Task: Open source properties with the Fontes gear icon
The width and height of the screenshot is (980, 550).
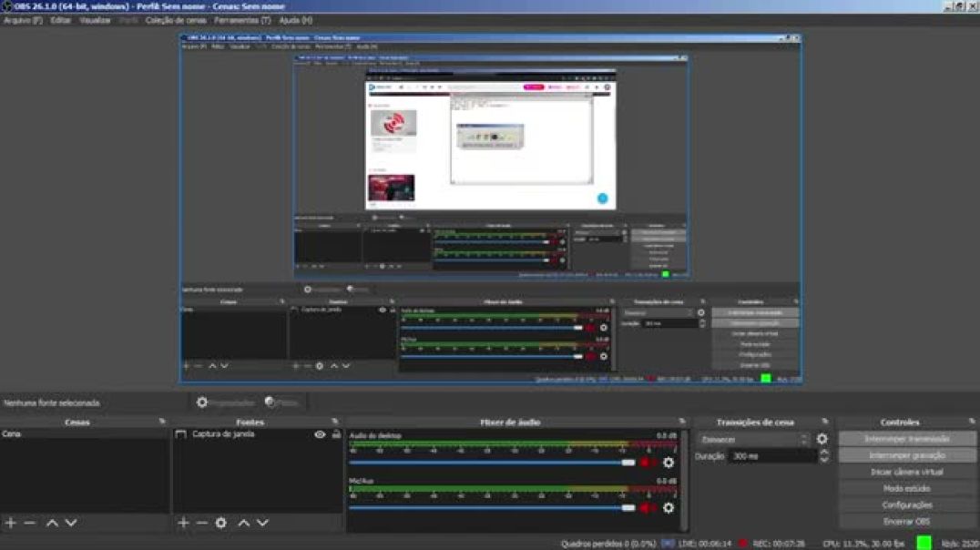Action: pyautogui.click(x=220, y=523)
